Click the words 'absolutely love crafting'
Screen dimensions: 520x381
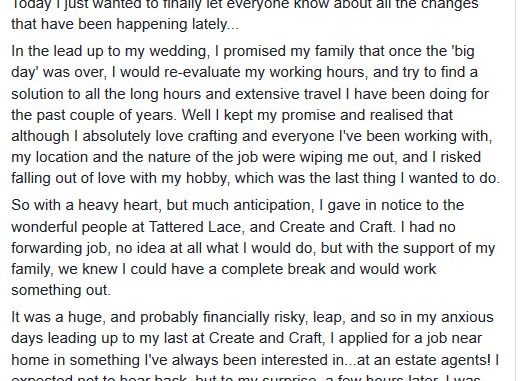160,136
